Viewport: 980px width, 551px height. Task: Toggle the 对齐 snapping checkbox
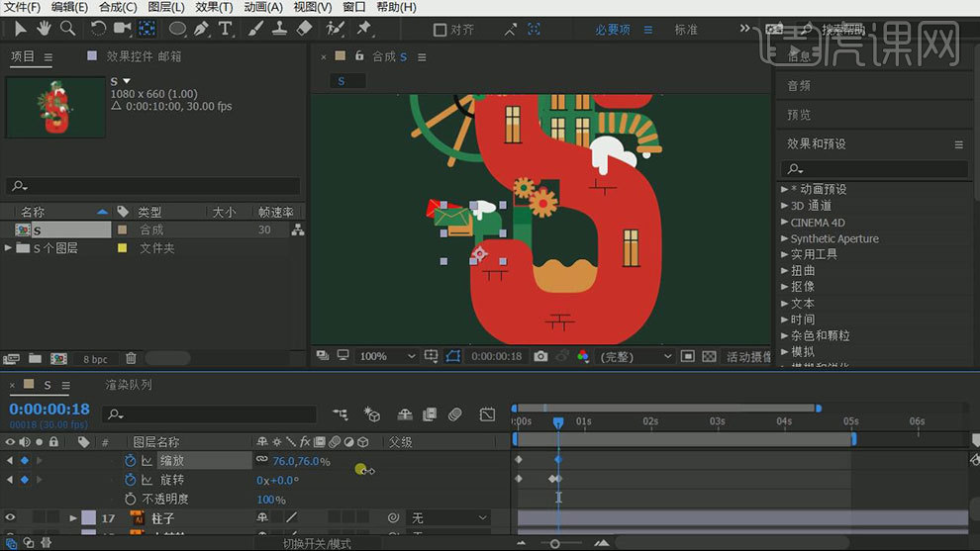pyautogui.click(x=441, y=30)
